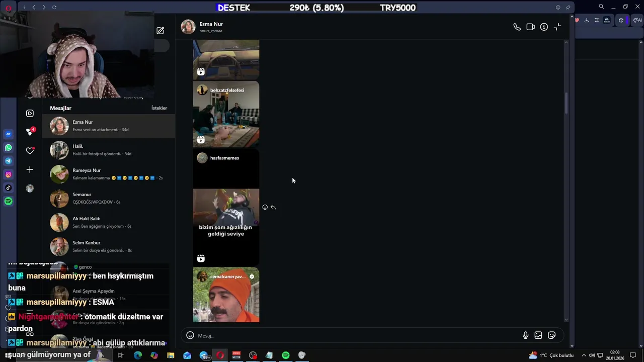Go forward using the browser forward arrow
Viewport: 644px width, 362px height.
point(44,8)
